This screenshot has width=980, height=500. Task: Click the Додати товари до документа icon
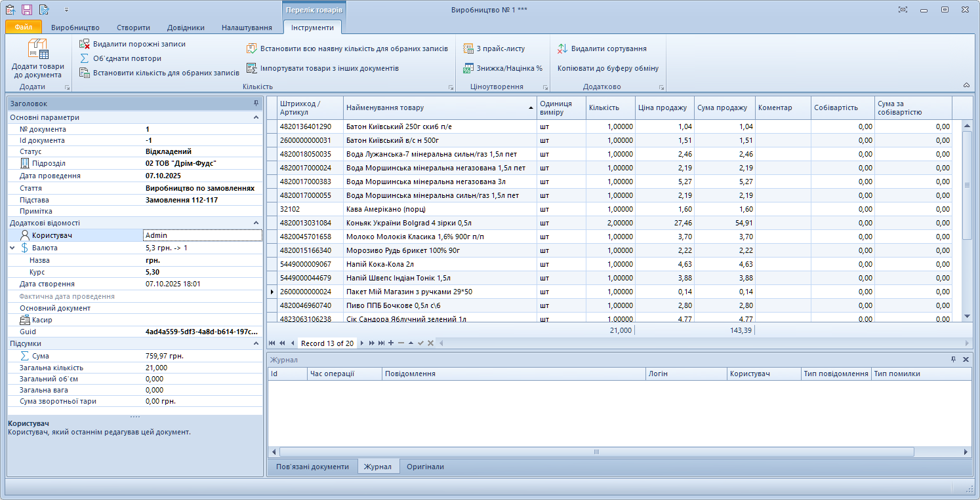tap(37, 50)
